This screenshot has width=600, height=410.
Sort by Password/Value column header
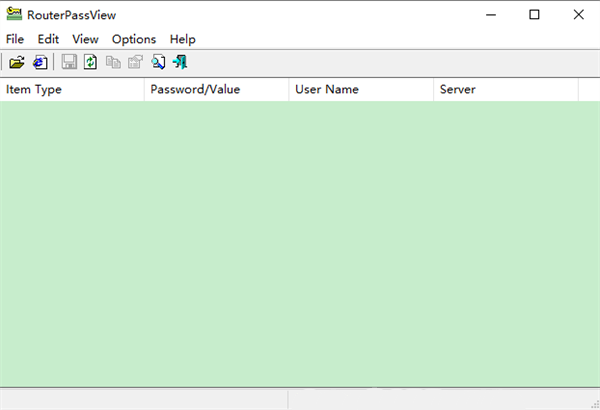(217, 90)
